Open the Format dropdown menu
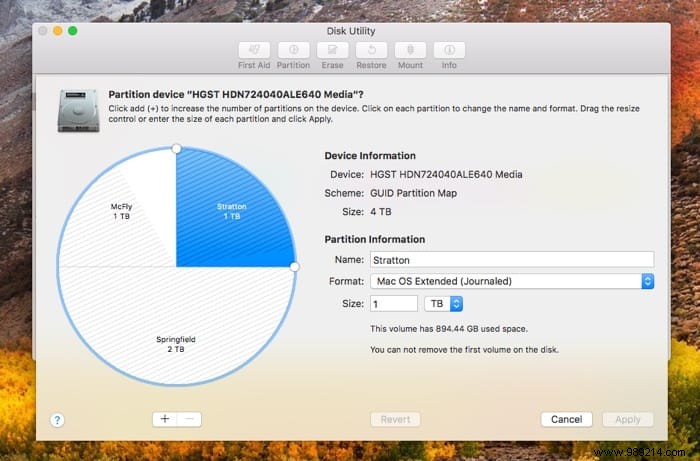700x461 pixels. (x=512, y=281)
